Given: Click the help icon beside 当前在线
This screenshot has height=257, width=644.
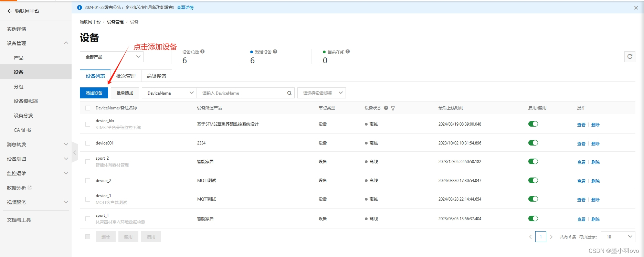Looking at the screenshot, I should click(x=348, y=52).
